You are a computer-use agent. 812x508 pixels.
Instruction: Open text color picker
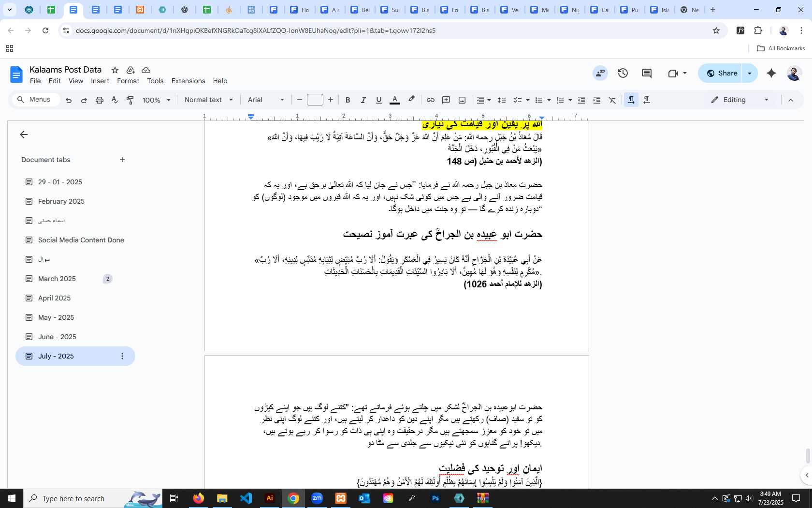395,100
